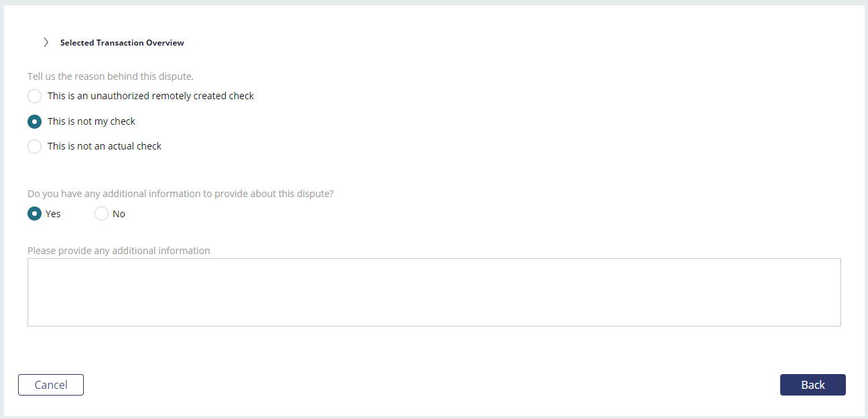Go back using the Back button
Screen dimensions: 868x419
813,385
